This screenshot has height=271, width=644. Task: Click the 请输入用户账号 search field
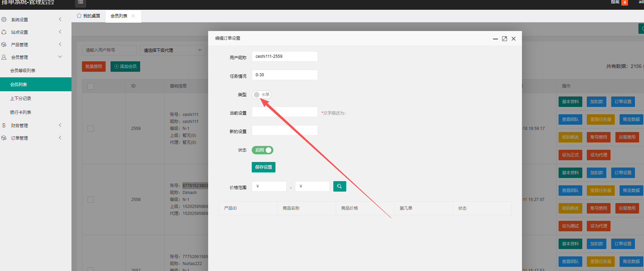109,50
